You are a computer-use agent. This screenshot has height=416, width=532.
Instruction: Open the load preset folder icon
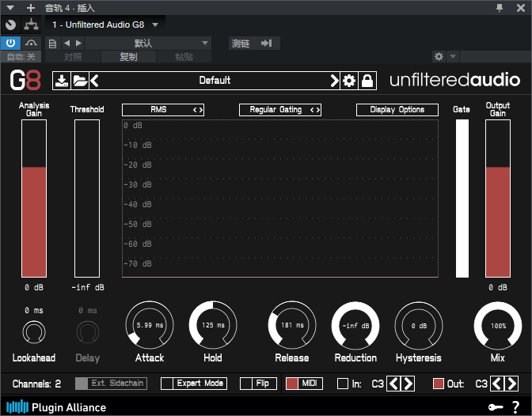[x=80, y=81]
